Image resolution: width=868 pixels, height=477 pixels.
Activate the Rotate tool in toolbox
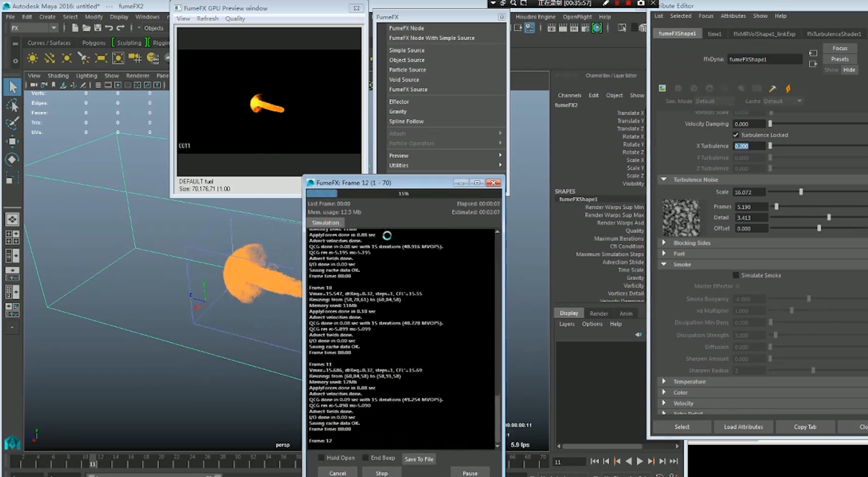[12, 159]
